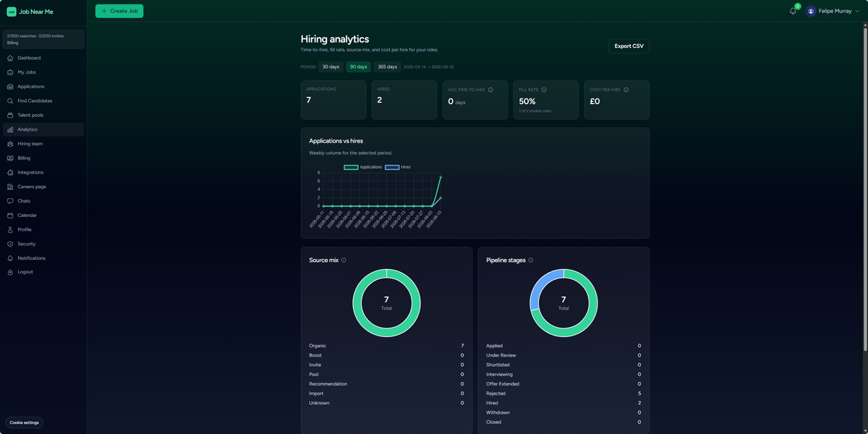Open Integrations in the sidebar
The height and width of the screenshot is (434, 868).
(x=43, y=172)
